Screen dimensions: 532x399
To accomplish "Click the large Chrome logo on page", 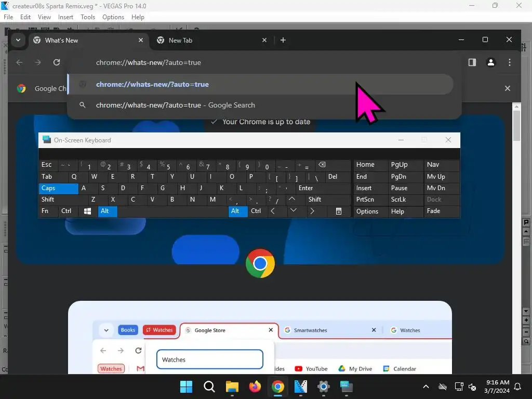I will 260,263.
